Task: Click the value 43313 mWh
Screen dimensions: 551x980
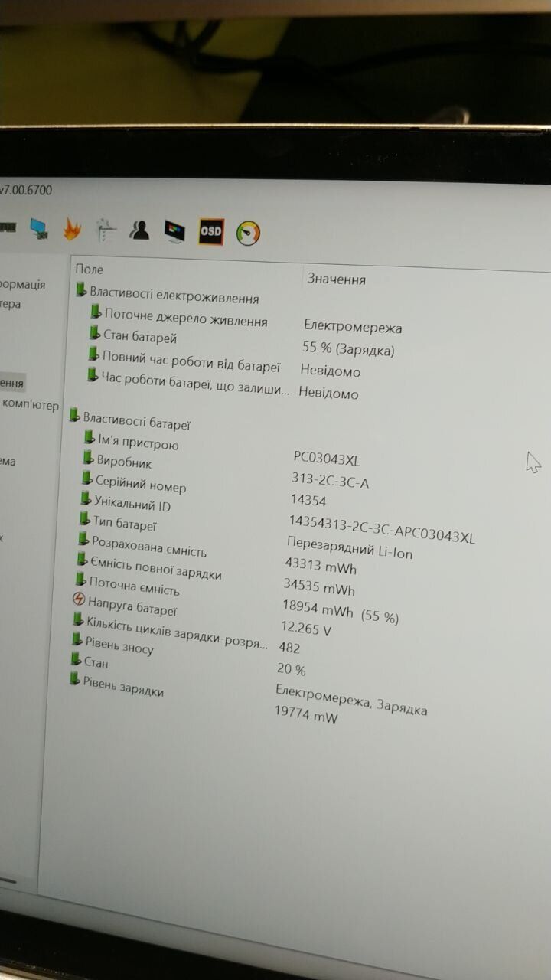Action: [x=321, y=567]
